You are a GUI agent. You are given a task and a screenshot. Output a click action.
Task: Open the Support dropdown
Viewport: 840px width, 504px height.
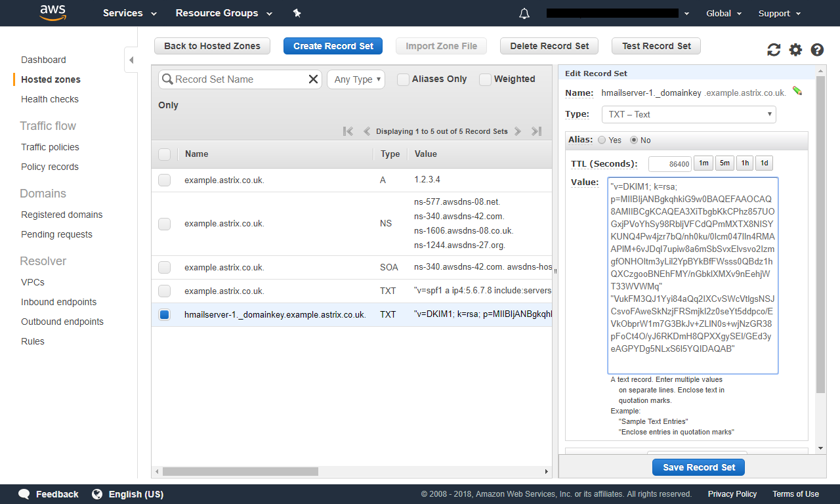pyautogui.click(x=780, y=13)
